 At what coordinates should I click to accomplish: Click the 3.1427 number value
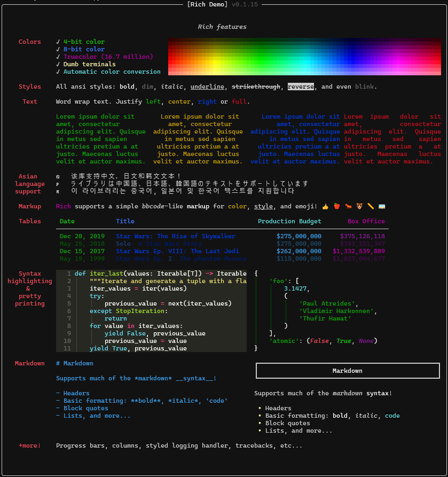(x=295, y=288)
